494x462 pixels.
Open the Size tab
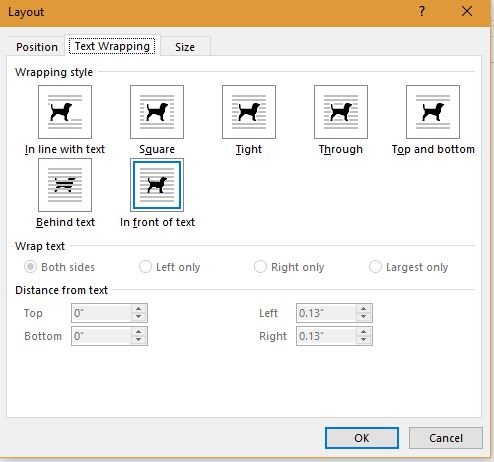(185, 47)
